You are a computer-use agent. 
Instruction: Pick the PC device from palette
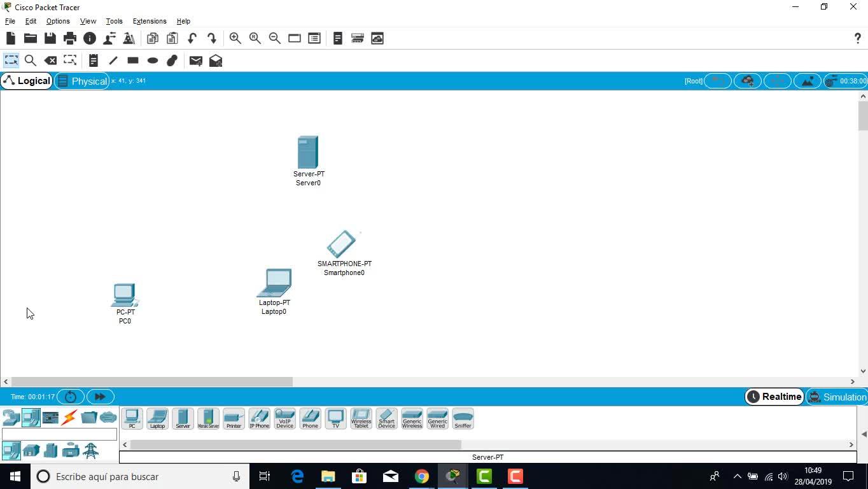pos(132,418)
